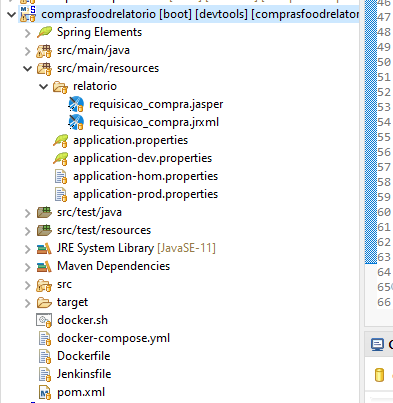Select the docker-compose.yml file
Image resolution: width=393 pixels, height=403 pixels.
pos(113,338)
